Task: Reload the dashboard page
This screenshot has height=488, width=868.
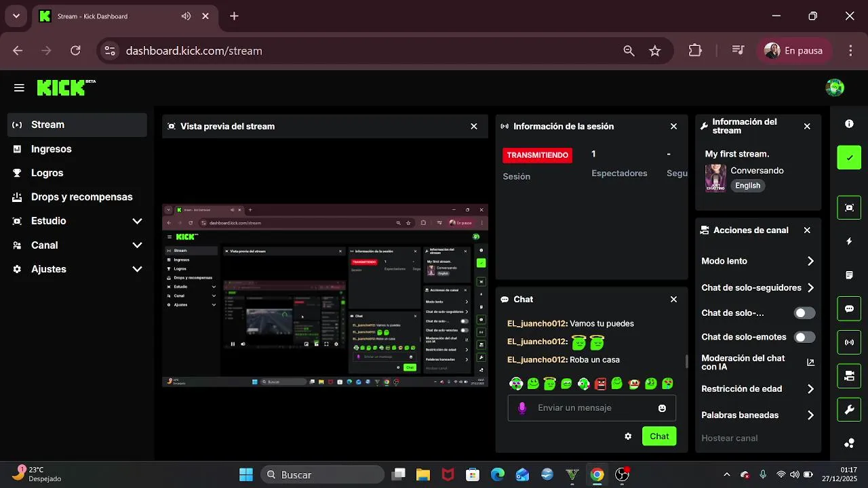Action: (x=75, y=51)
